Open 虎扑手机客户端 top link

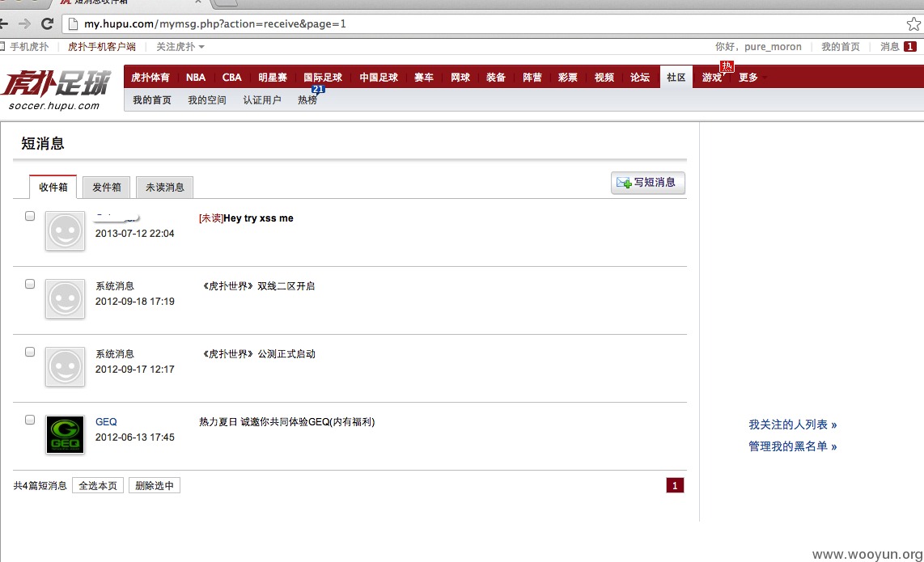tap(101, 47)
